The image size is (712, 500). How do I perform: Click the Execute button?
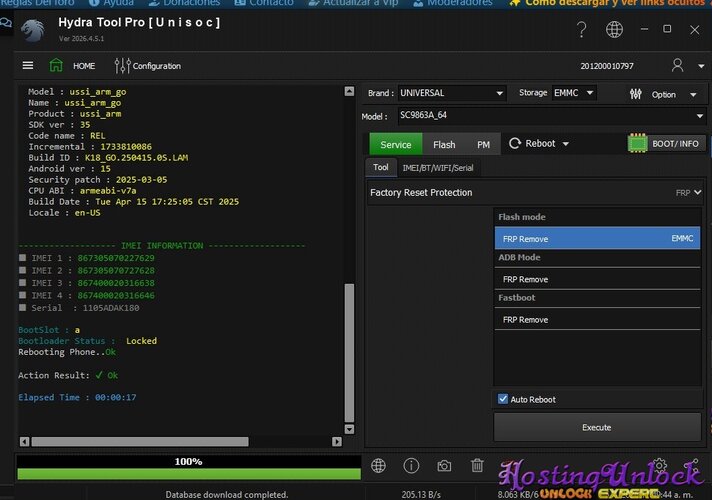coord(596,427)
